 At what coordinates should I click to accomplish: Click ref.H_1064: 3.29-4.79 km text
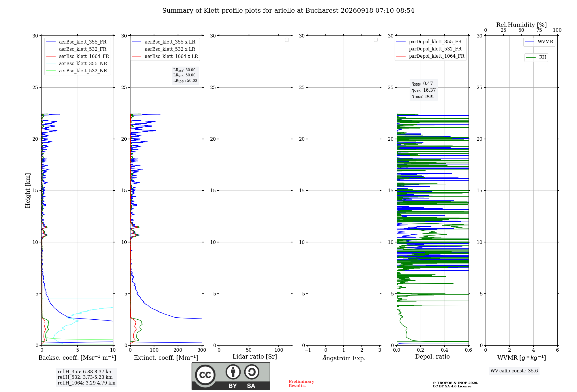coord(87,383)
